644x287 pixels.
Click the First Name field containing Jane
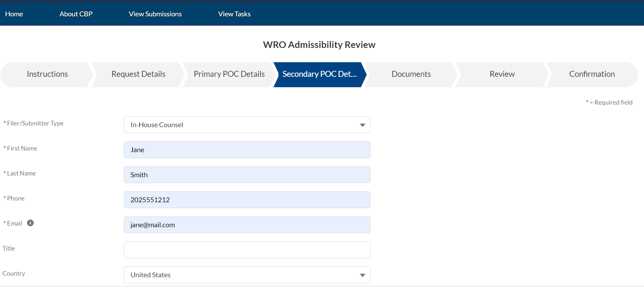[x=246, y=150]
